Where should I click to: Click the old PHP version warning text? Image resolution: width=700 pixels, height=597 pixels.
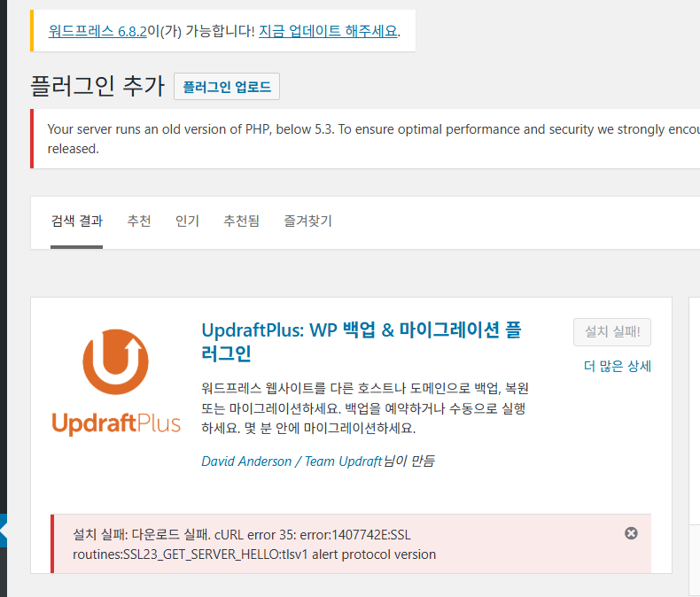373,139
